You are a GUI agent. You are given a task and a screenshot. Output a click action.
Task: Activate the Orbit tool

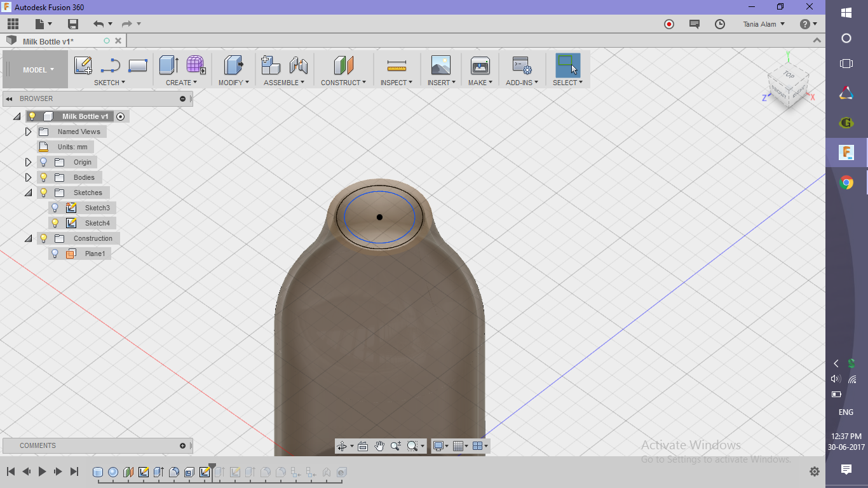point(342,446)
